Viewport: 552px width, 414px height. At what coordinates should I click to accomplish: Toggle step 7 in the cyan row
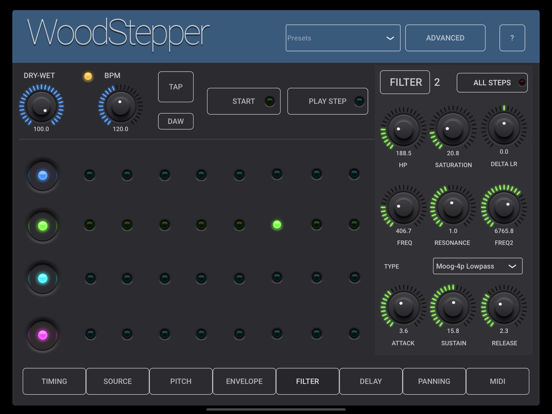coord(316,277)
